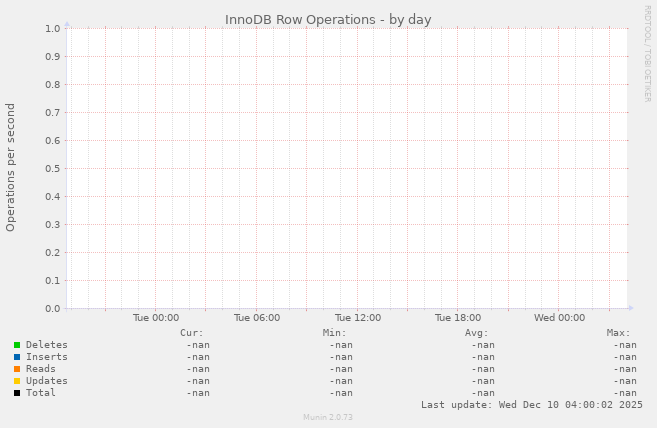Click the Tue 00:00 time axis label
The height and width of the screenshot is (428, 657).
pyautogui.click(x=156, y=318)
